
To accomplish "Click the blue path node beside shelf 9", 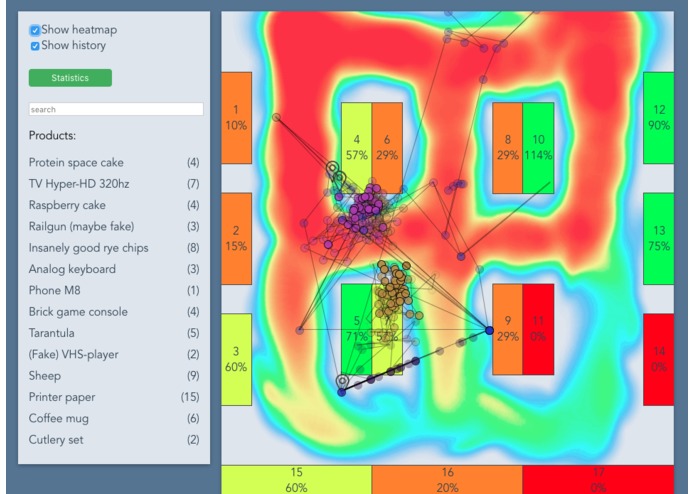I will click(x=489, y=331).
